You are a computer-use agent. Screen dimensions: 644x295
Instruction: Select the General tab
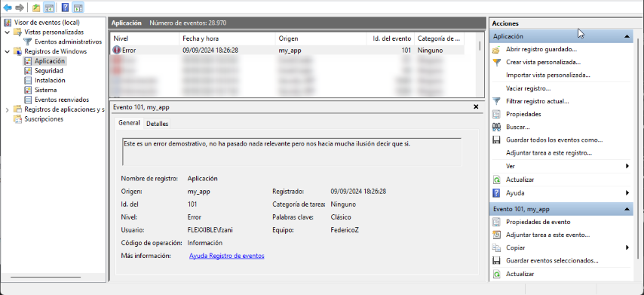point(129,123)
